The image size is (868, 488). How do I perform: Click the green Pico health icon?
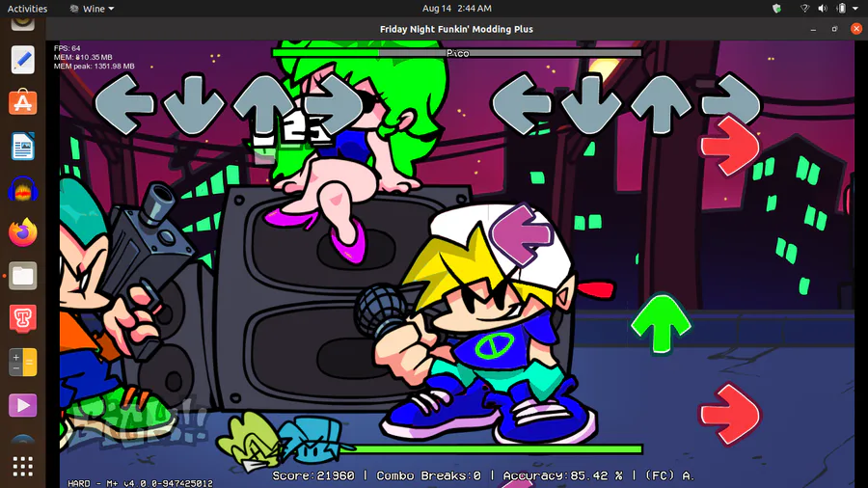tap(249, 441)
